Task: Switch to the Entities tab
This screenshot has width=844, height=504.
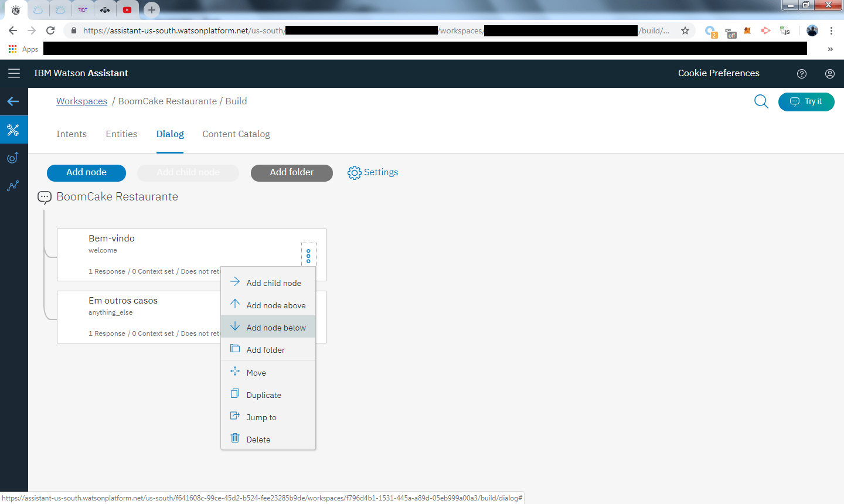Action: (x=121, y=134)
